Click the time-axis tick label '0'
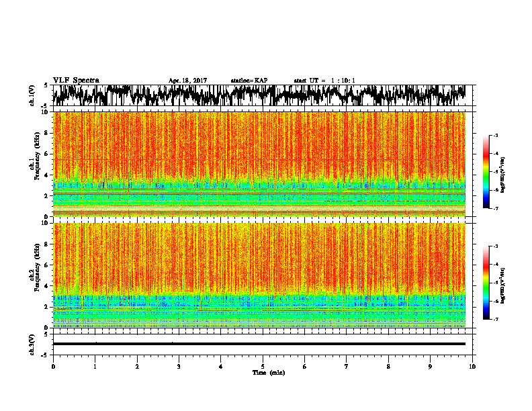Viewport: 532px width, 411px height. [53, 367]
